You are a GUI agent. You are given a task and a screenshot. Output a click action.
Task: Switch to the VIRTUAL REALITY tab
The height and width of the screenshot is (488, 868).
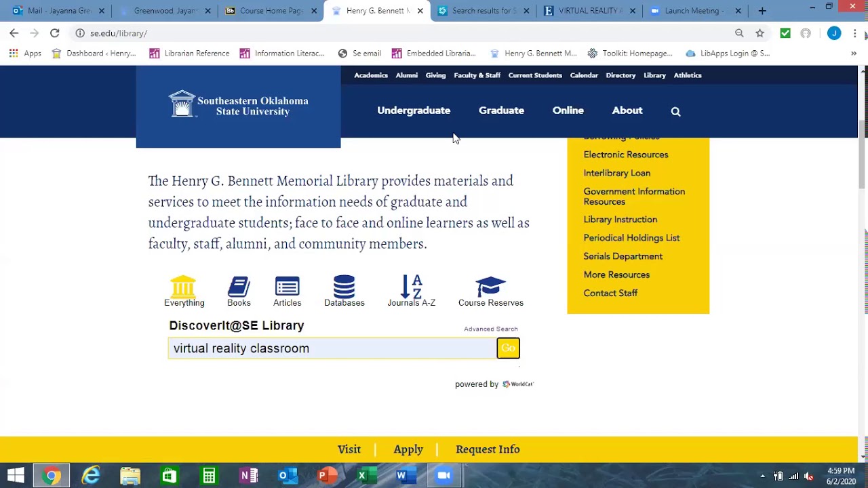[x=590, y=11]
